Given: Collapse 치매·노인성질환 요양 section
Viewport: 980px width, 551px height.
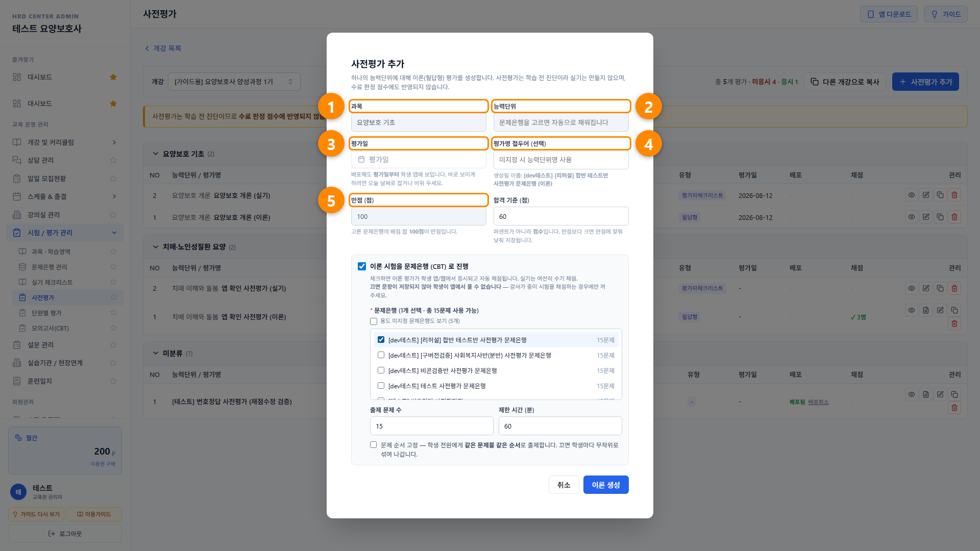Looking at the screenshot, I should click(x=156, y=247).
